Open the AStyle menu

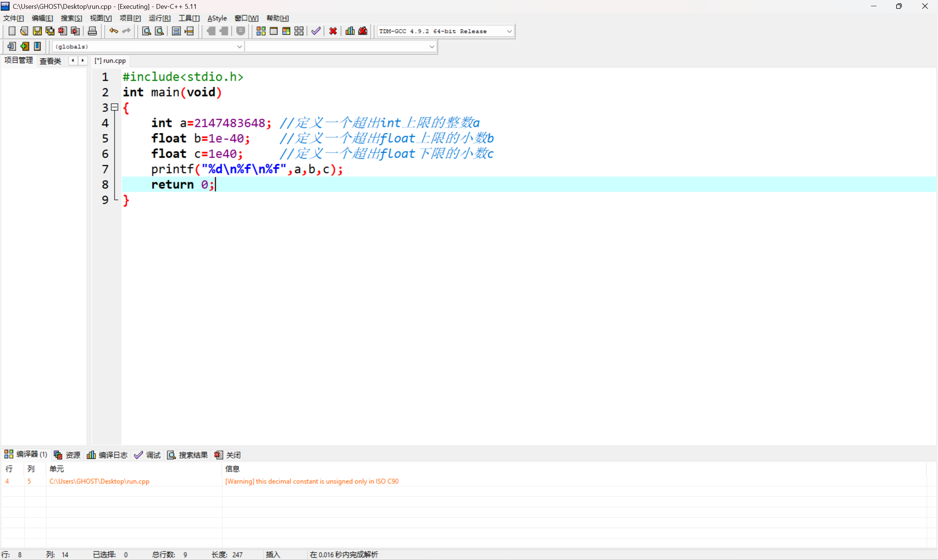(x=217, y=18)
